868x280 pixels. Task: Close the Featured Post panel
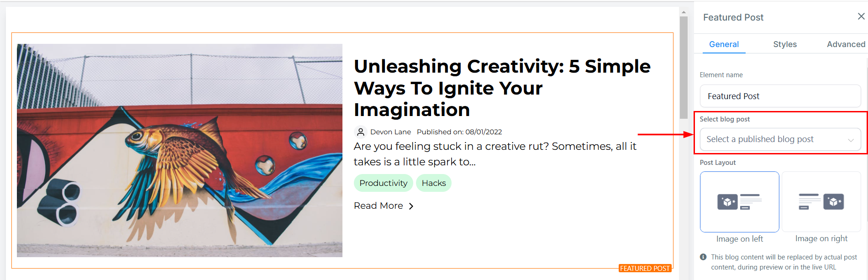861,16
